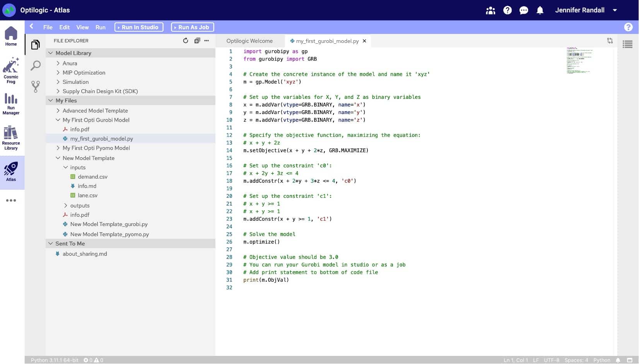Open Run Manager from sidebar
The image size is (639, 364).
[x=11, y=104]
